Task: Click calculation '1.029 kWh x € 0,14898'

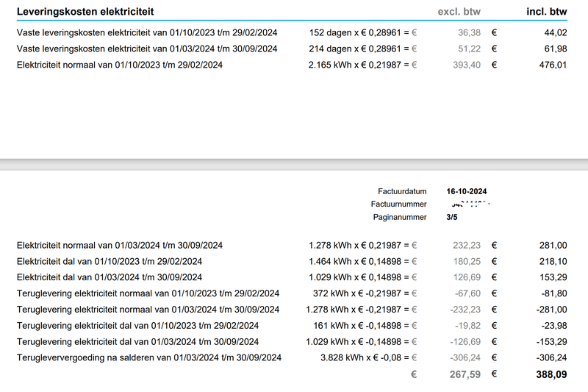Action: click(x=355, y=277)
